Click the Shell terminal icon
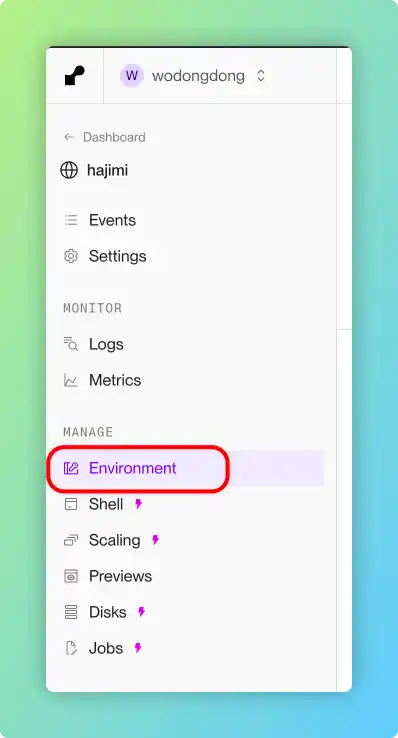 [x=71, y=504]
